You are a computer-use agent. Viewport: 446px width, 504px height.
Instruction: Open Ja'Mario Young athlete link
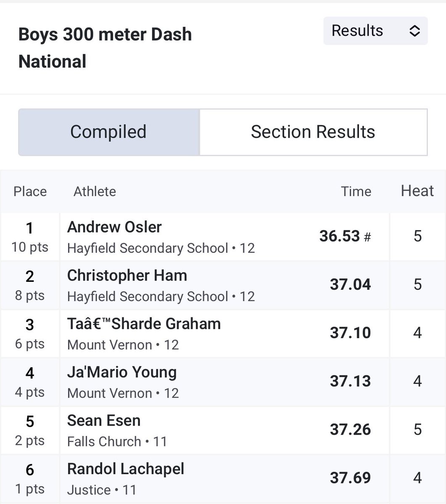(122, 372)
